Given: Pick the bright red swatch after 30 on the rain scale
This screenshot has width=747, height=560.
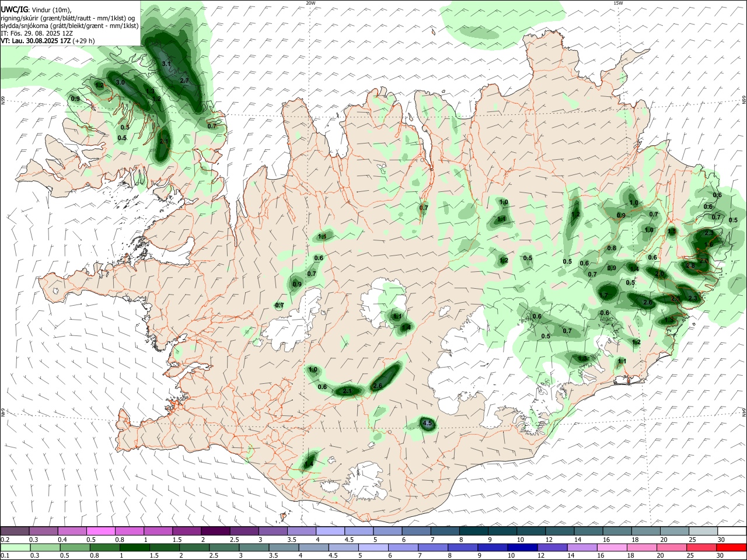Looking at the screenshot, I should [731, 547].
